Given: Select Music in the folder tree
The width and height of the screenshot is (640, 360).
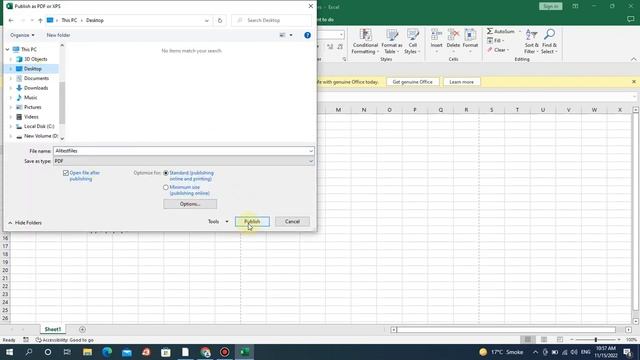Looking at the screenshot, I should (31, 98).
